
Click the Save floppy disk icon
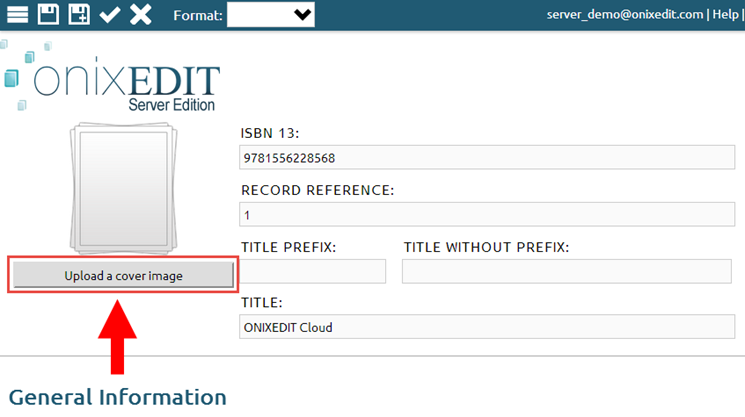tap(48, 14)
